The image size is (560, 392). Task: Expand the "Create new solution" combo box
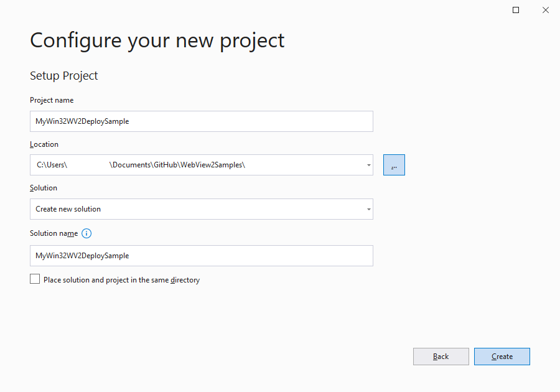click(367, 209)
